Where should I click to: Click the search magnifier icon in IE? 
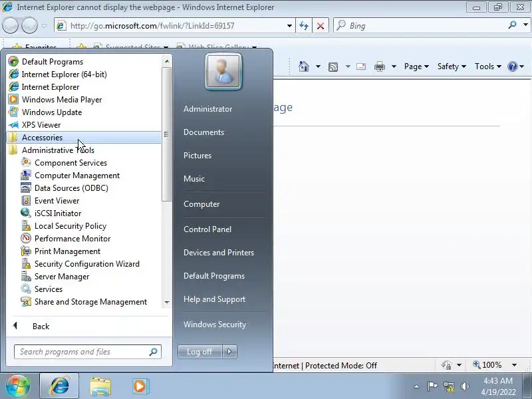pyautogui.click(x=512, y=25)
